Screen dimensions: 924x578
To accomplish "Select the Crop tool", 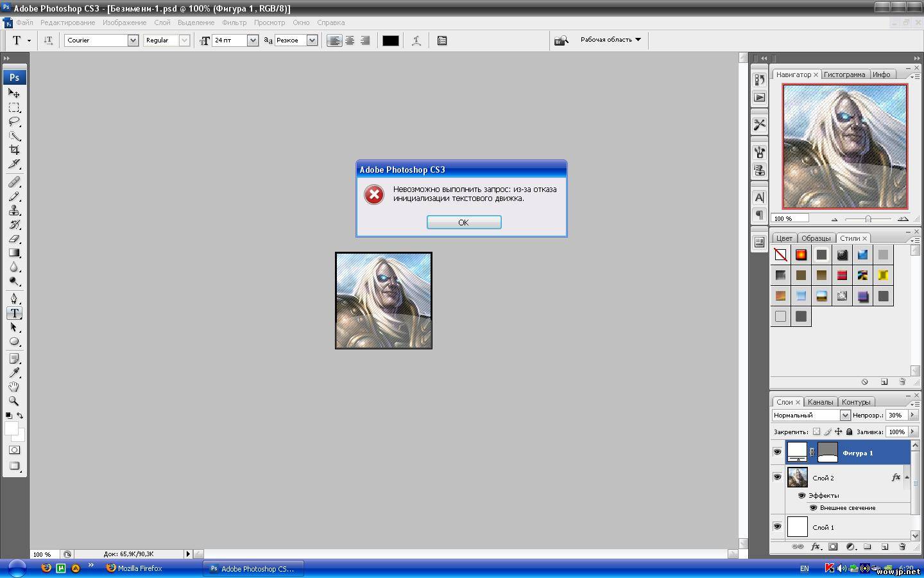I will click(14, 150).
